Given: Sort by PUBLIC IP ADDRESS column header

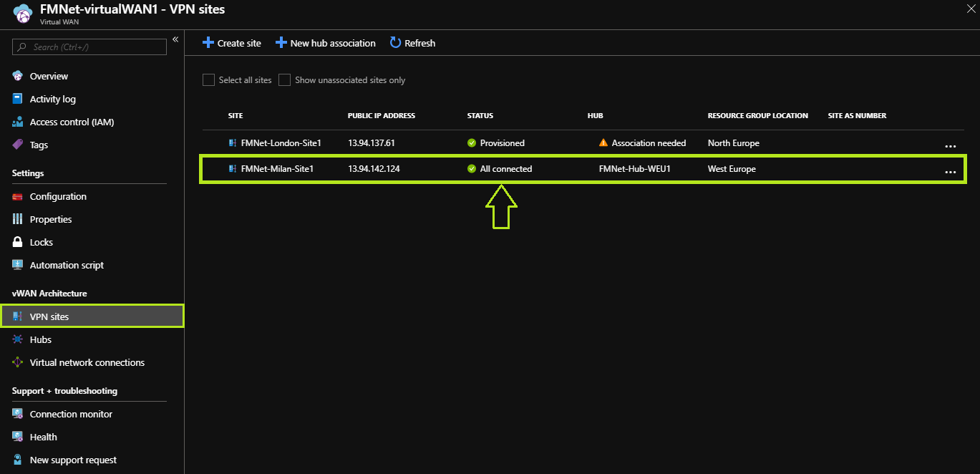Looking at the screenshot, I should pos(382,115).
